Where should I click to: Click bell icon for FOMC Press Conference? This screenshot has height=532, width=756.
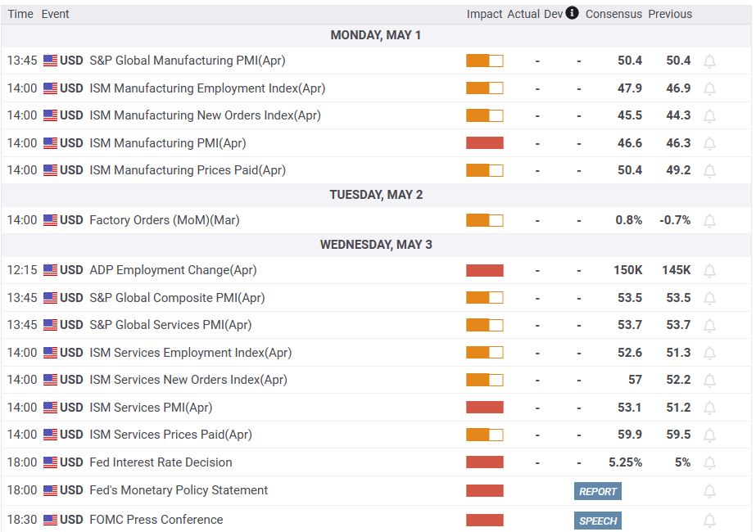click(x=709, y=521)
